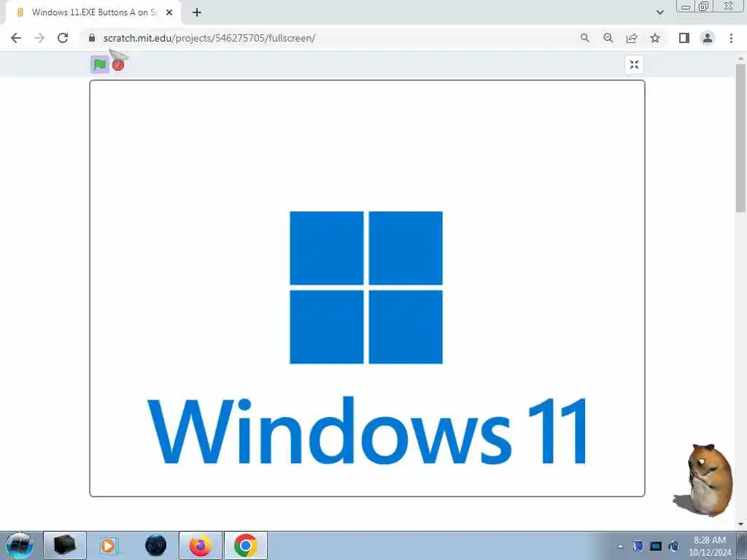
Task: Open a new browser tab
Action: [197, 12]
